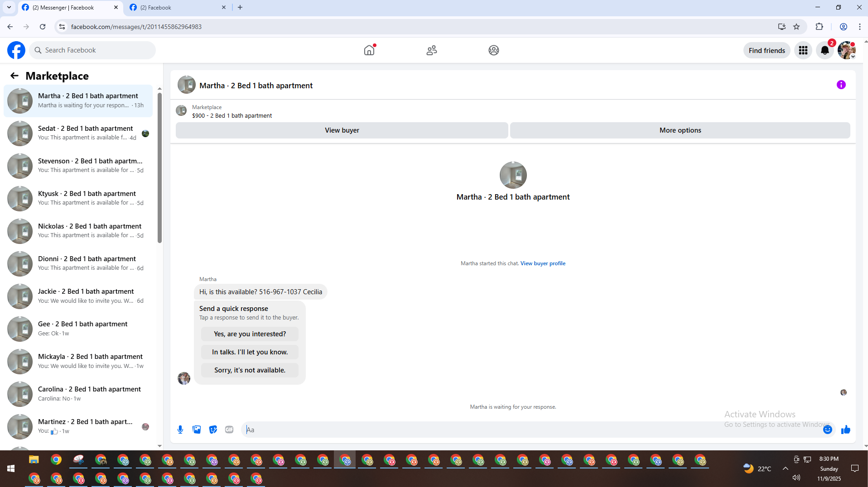The image size is (868, 487).
Task: Open the Facebook menu grid icon
Action: (803, 50)
